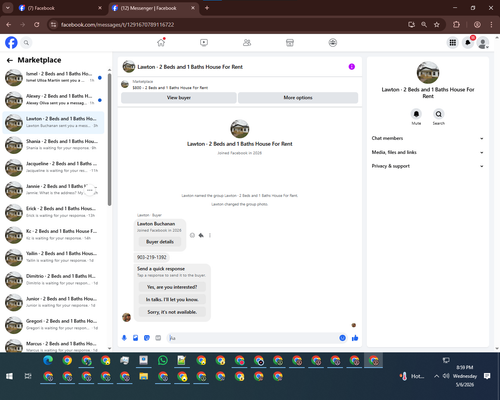
Task: Reply to Lawton Buchanan's message arrow icon
Action: pos(201,235)
